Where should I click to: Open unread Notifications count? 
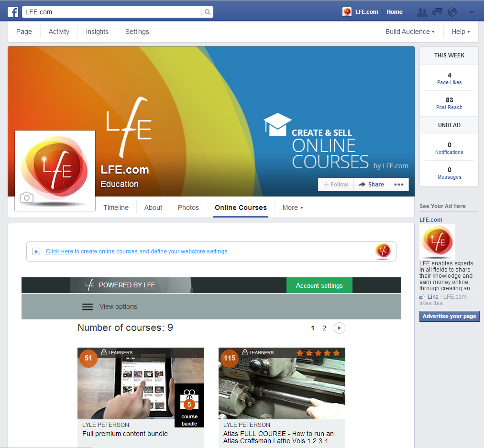coord(449,148)
